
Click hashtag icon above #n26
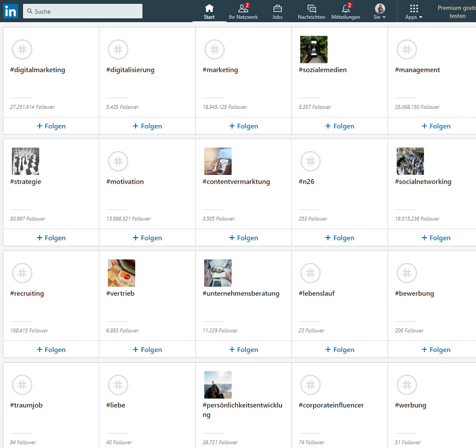(310, 161)
